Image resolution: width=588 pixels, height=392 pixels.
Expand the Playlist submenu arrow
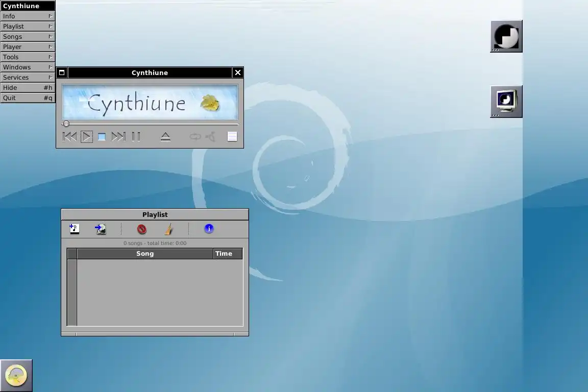pyautogui.click(x=50, y=26)
